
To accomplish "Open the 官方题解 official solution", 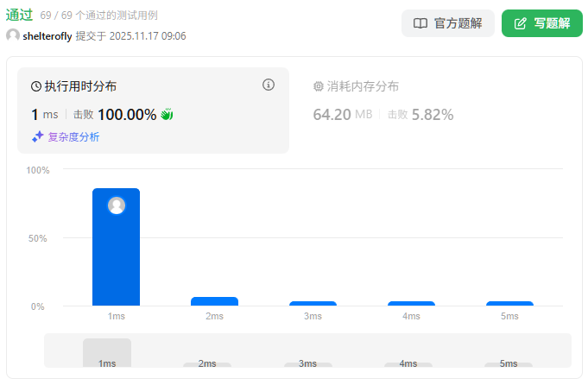I will [448, 23].
